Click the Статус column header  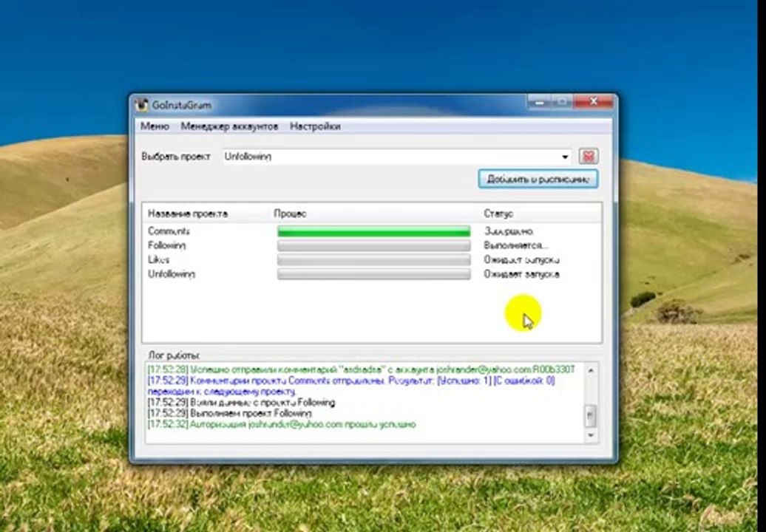(x=498, y=214)
